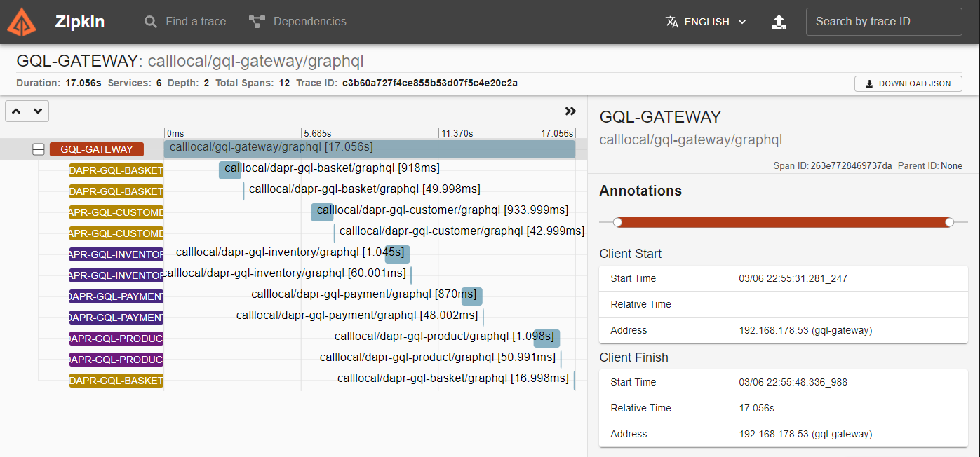Click the DOWNLOAD JSON button
Image resolution: width=980 pixels, height=457 pixels.
click(908, 83)
